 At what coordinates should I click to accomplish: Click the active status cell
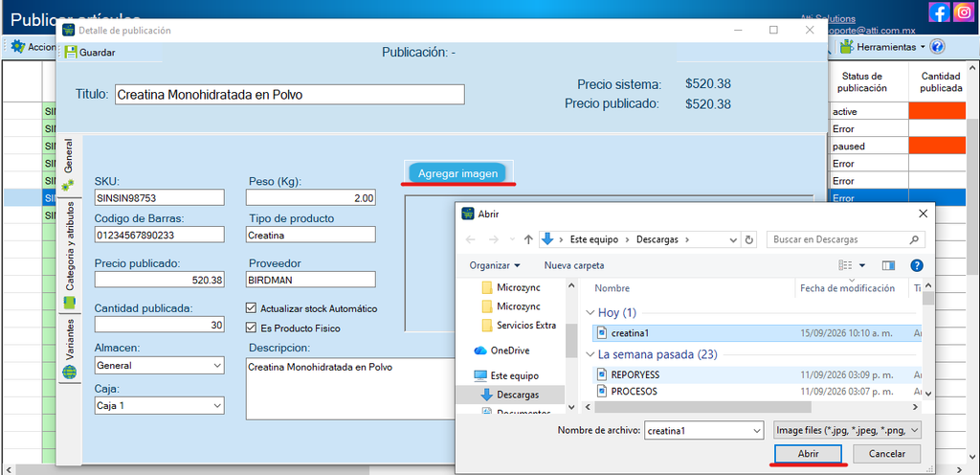tap(868, 111)
